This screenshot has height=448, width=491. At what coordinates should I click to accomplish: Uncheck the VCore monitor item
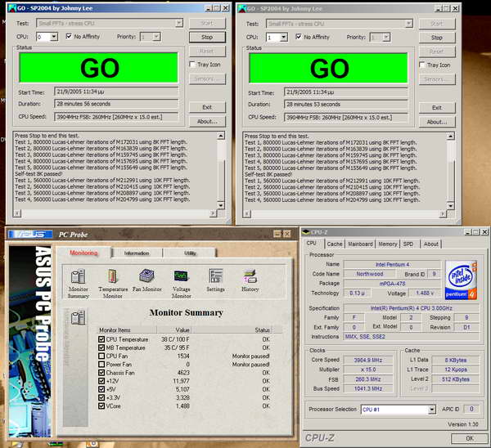101,406
